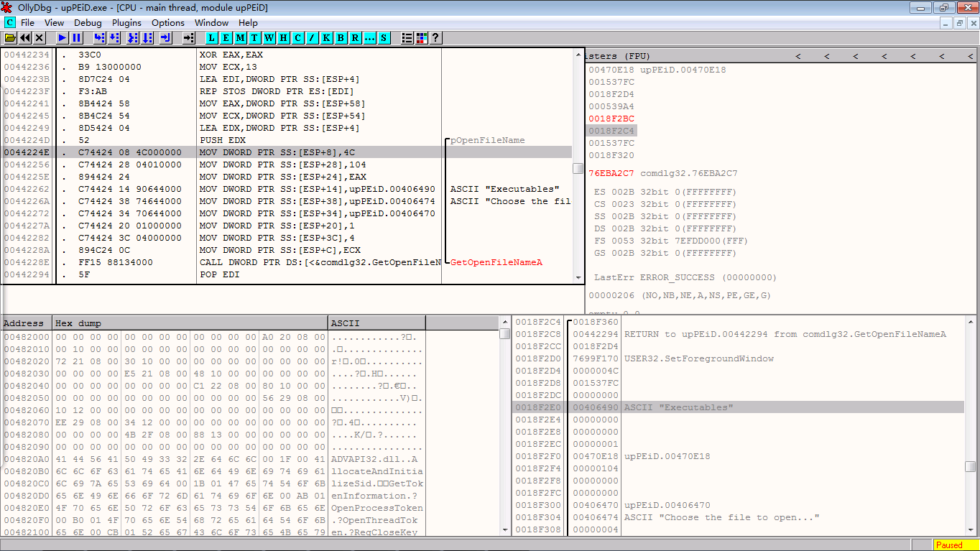Restart the program with the rewind icon
Screen dimensions: 980x551
click(x=25, y=37)
